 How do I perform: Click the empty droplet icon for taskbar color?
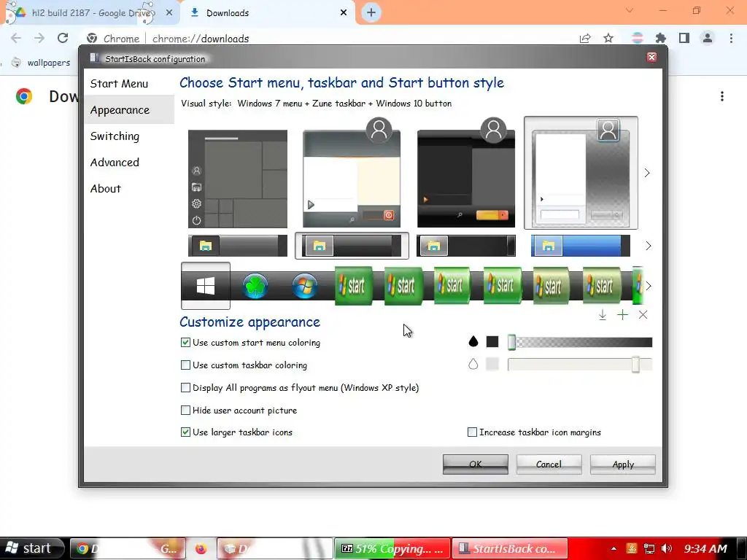click(473, 365)
